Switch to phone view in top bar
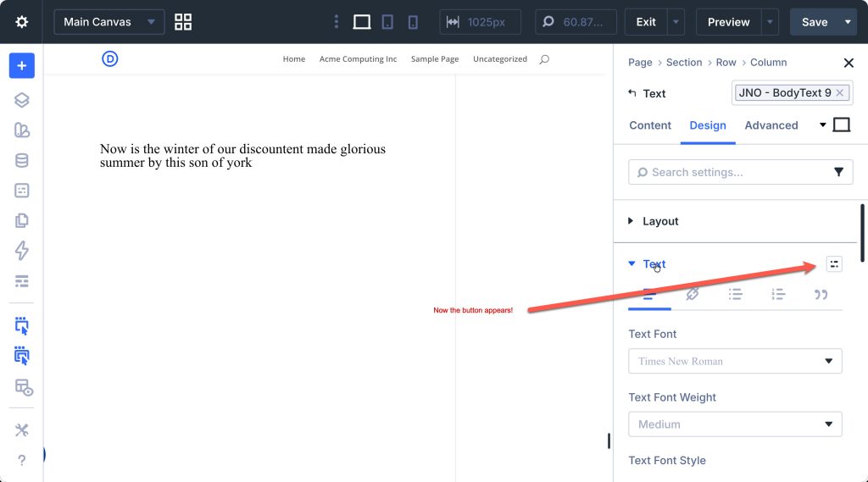The height and width of the screenshot is (482, 868). (x=413, y=22)
